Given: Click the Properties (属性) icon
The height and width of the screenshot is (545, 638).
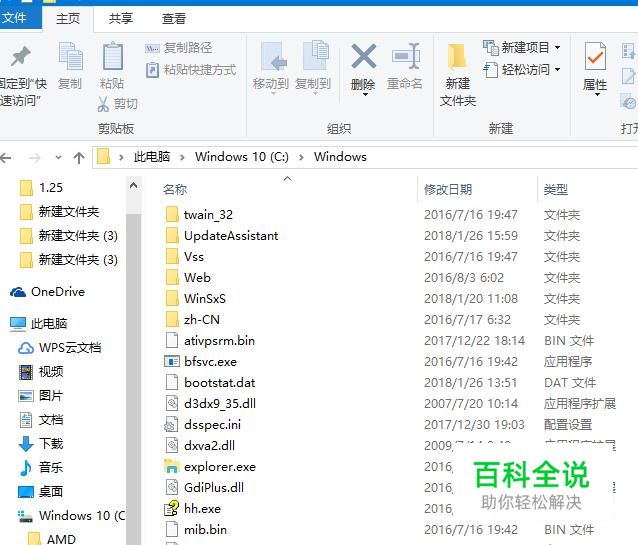Looking at the screenshot, I should point(595,56).
